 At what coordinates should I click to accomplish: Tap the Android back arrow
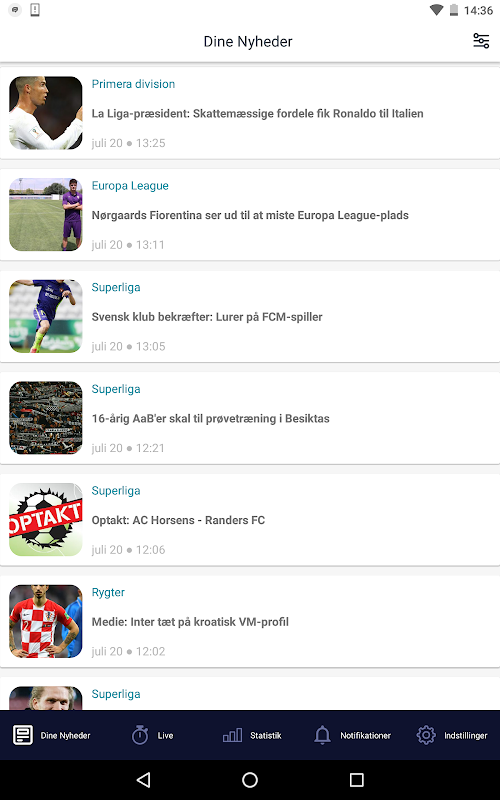pyautogui.click(x=143, y=780)
